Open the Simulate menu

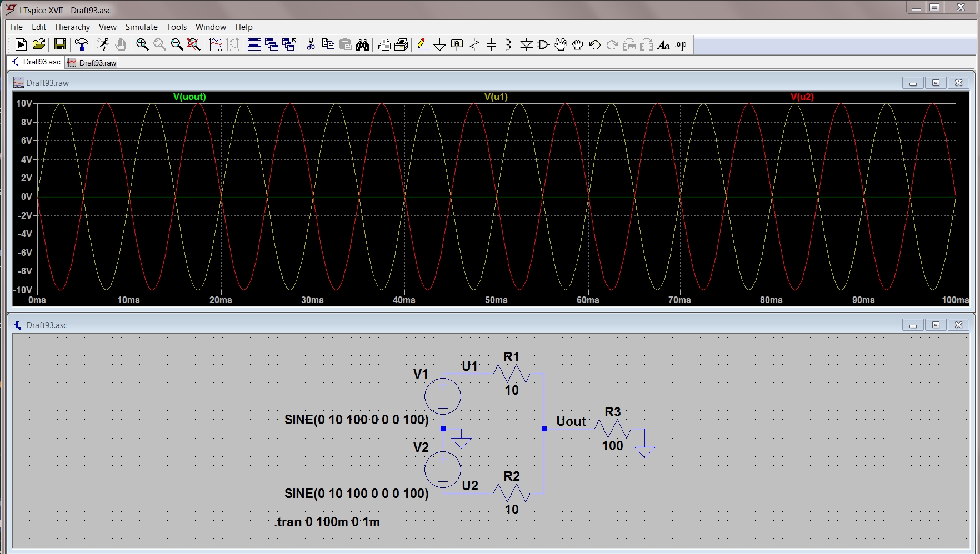click(141, 27)
